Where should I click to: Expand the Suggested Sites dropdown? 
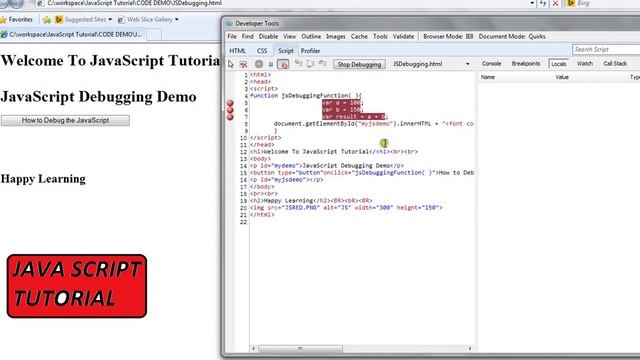click(x=110, y=20)
